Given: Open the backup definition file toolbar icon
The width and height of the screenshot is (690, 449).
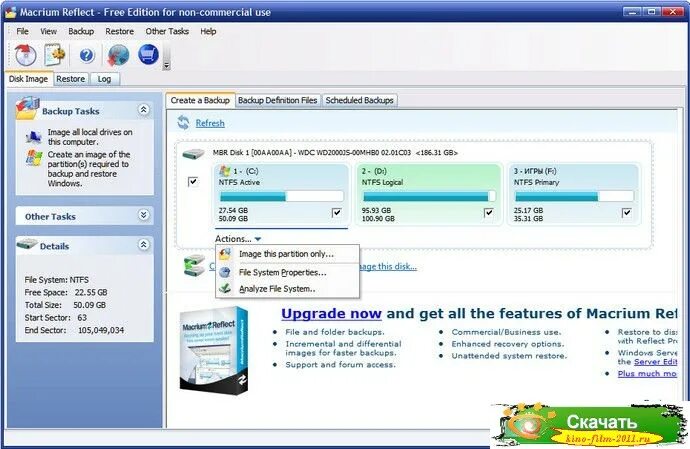Looking at the screenshot, I should pos(55,55).
